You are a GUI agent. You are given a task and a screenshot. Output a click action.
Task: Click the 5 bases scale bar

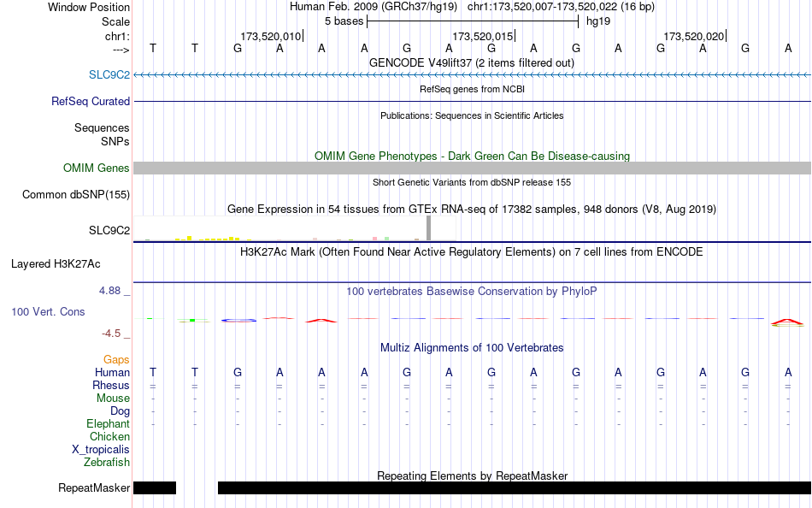(x=473, y=21)
